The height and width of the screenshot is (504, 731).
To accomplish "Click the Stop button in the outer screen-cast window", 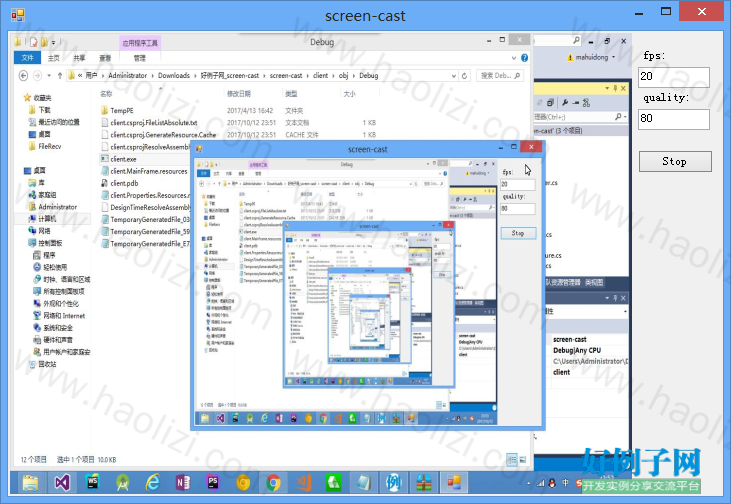I will coord(675,161).
